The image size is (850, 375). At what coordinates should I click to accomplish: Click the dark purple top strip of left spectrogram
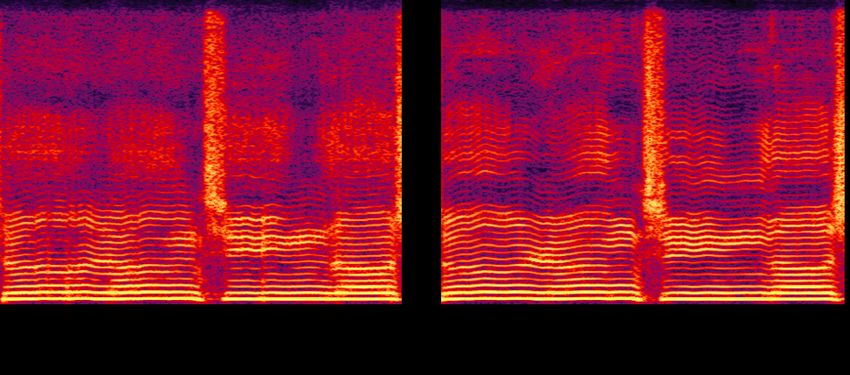click(201, 4)
